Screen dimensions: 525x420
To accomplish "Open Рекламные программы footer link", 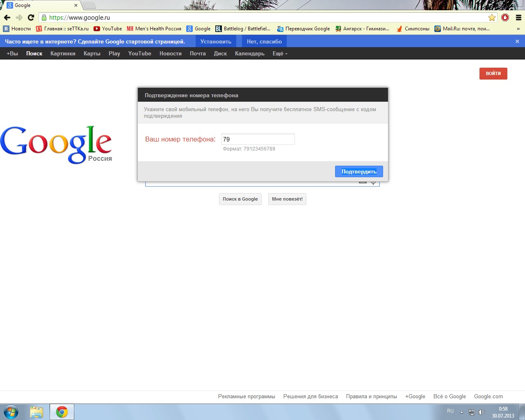I will click(247, 396).
